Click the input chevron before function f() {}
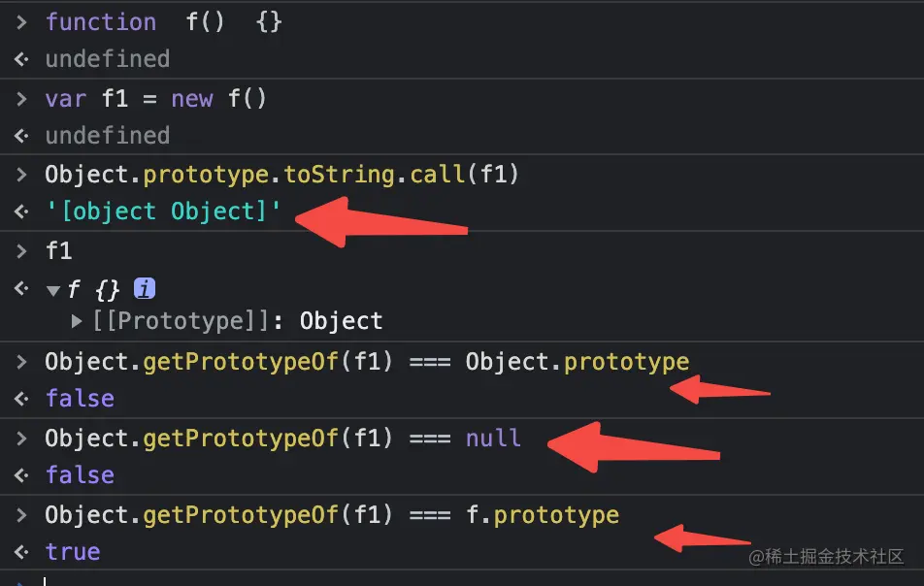Image resolution: width=924 pixels, height=586 pixels. 21,22
